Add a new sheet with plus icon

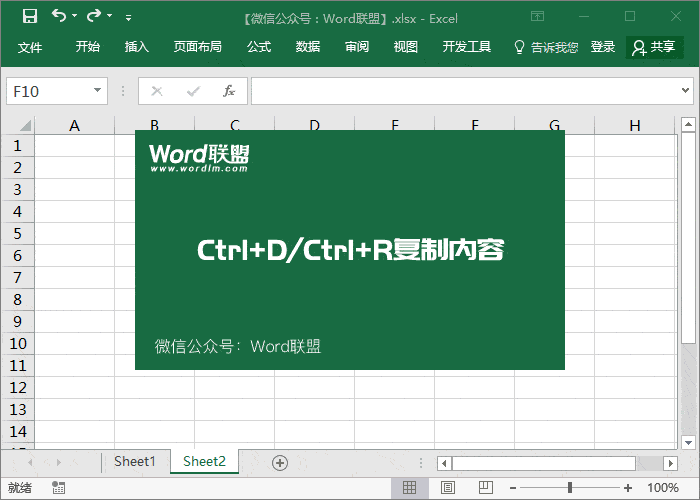[280, 463]
